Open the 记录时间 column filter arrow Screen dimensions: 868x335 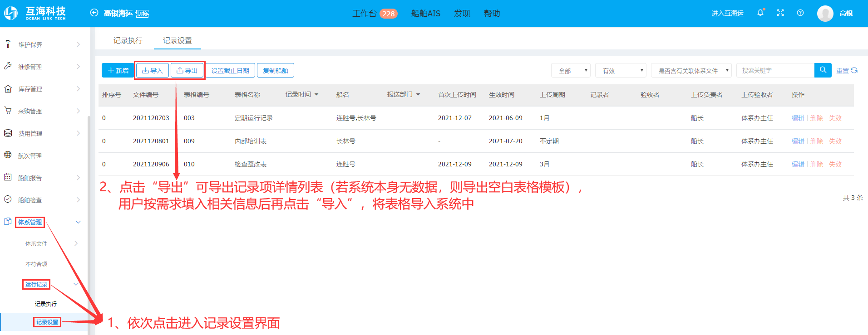[316, 94]
